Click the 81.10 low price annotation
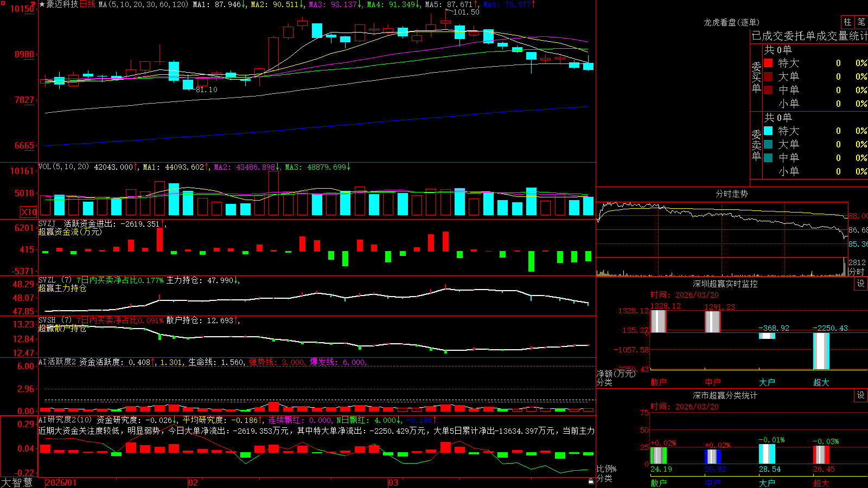 click(206, 89)
